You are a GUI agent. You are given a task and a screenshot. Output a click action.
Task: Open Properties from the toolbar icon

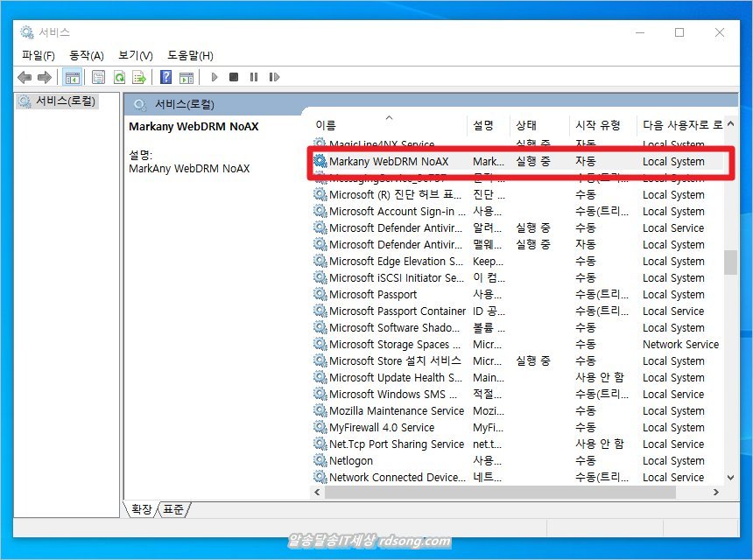pyautogui.click(x=99, y=77)
